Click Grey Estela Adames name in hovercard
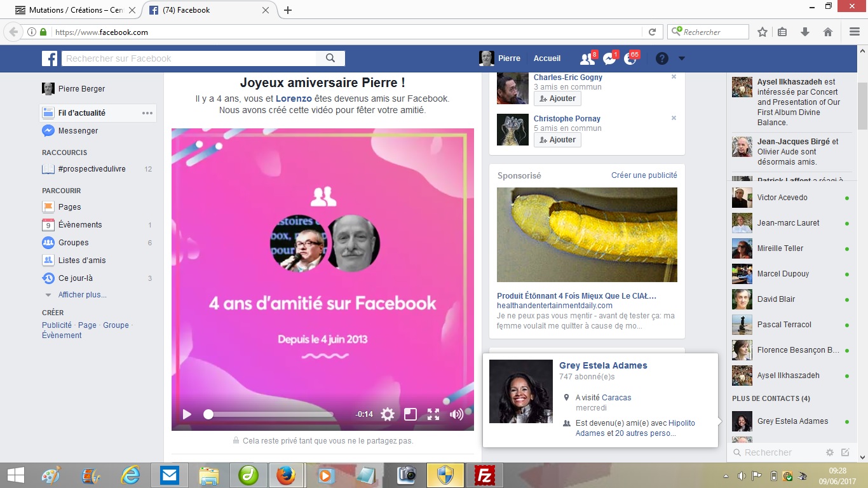The image size is (868, 488). click(x=603, y=365)
